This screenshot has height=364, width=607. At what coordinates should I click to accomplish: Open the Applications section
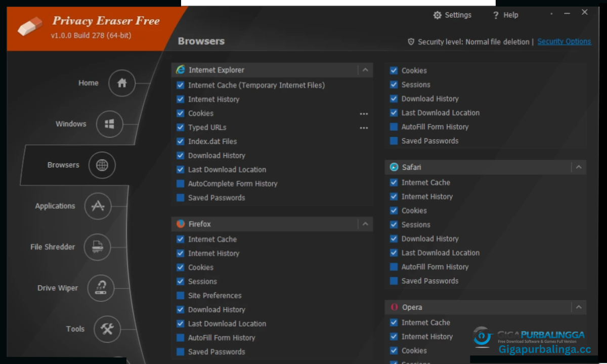55,206
